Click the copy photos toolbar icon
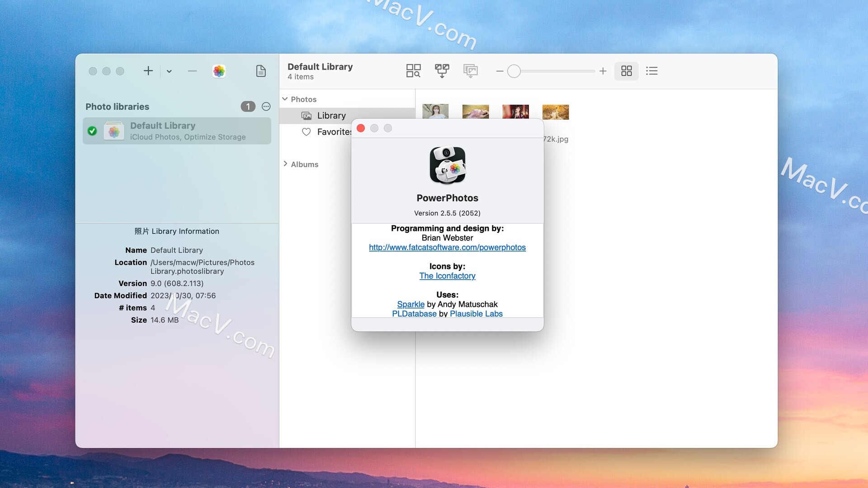 [x=471, y=71]
